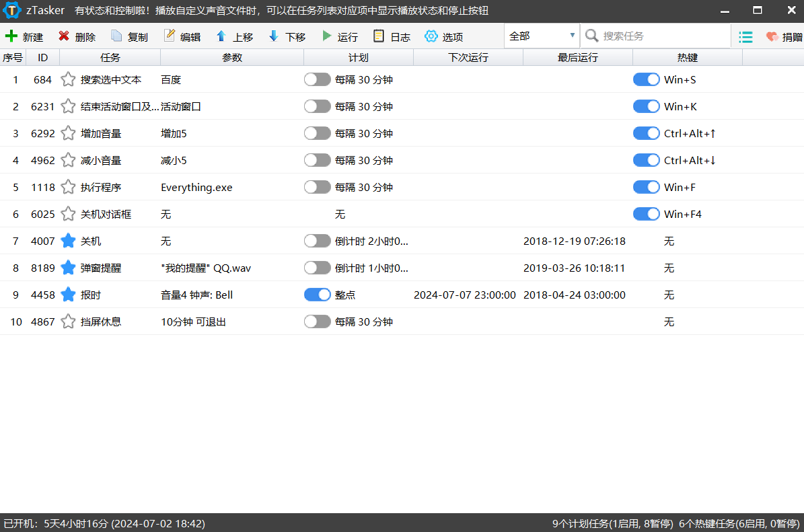Enable schedule toggle for 弹窗提醒
This screenshot has width=804, height=532.
[x=317, y=268]
